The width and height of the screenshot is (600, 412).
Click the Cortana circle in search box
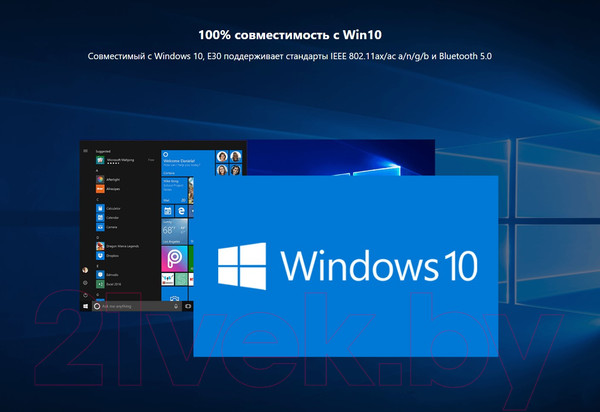[97, 306]
